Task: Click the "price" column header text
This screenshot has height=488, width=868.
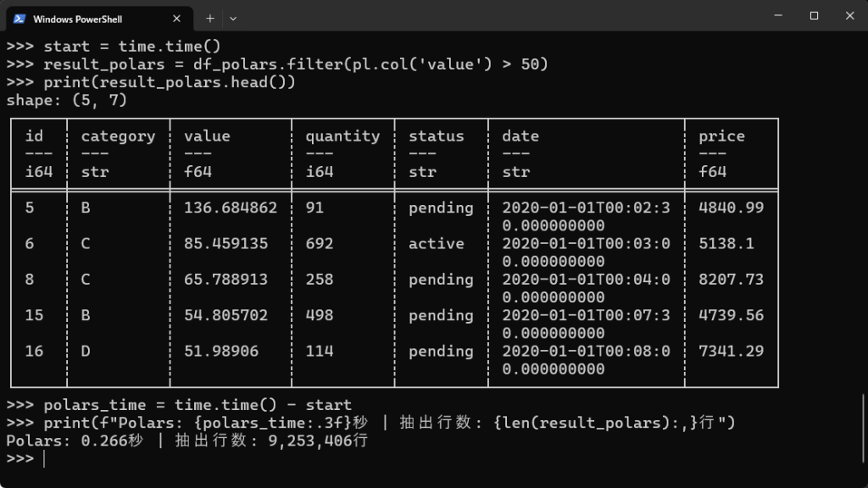Action: click(x=721, y=136)
